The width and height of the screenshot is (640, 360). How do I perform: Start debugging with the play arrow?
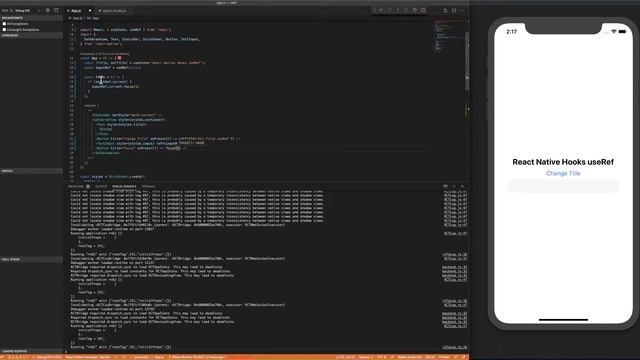pos(11,11)
